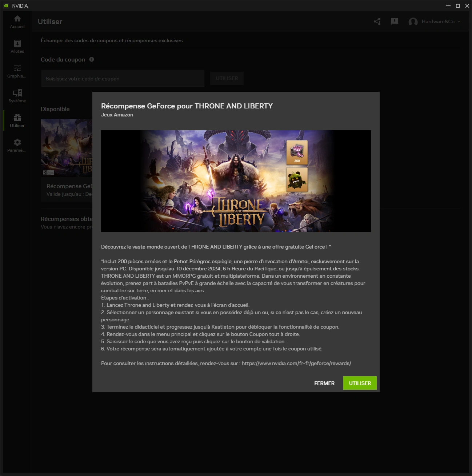This screenshot has width=472, height=476.
Task: Click the NVIDIA logo in title bar
Action: tap(6, 6)
